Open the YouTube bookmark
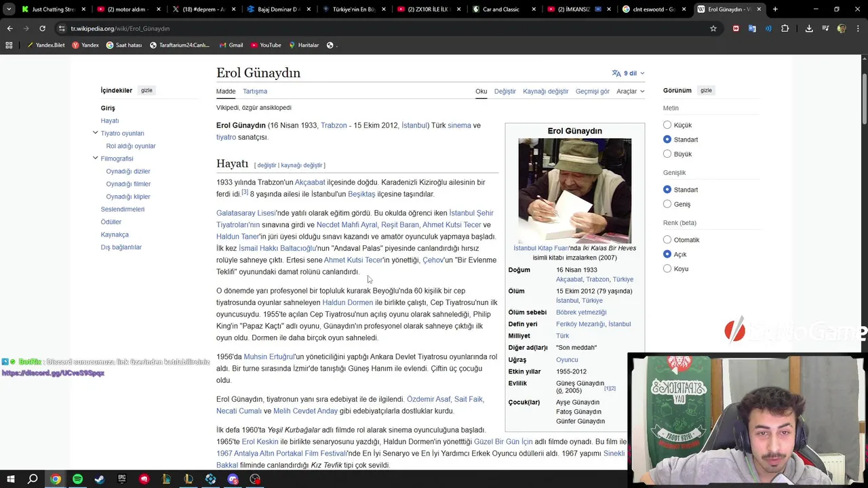Image resolution: width=868 pixels, height=488 pixels. click(266, 45)
